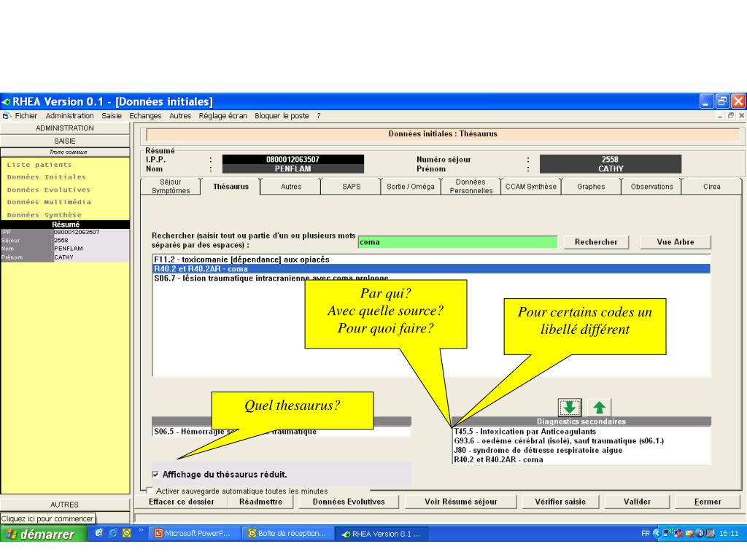Click the Données Evolutives button
This screenshot has width=747, height=560.
point(348,502)
